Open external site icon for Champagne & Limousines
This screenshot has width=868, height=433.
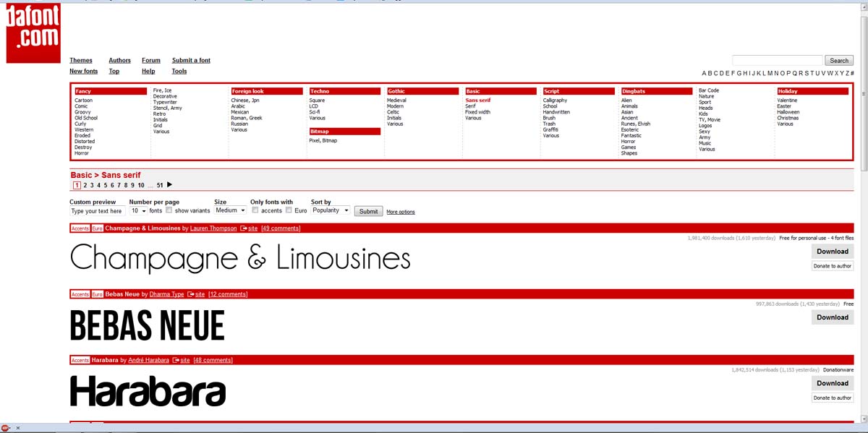(243, 228)
